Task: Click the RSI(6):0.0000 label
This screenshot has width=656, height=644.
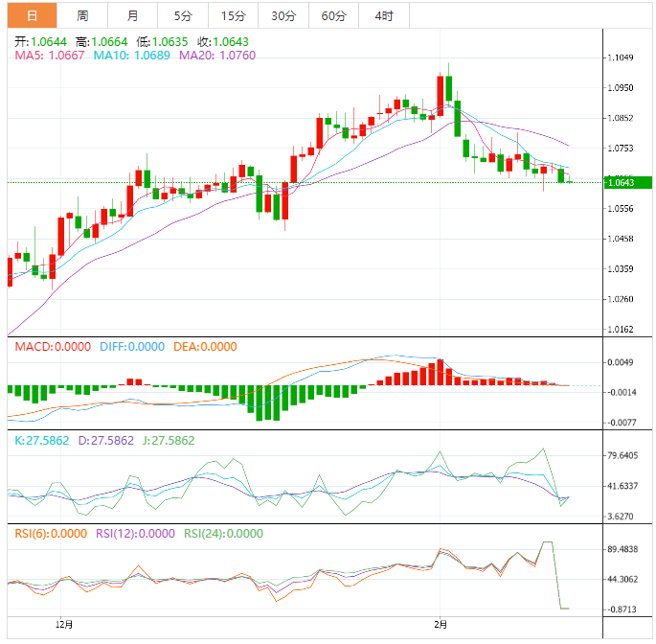Action: point(50,534)
